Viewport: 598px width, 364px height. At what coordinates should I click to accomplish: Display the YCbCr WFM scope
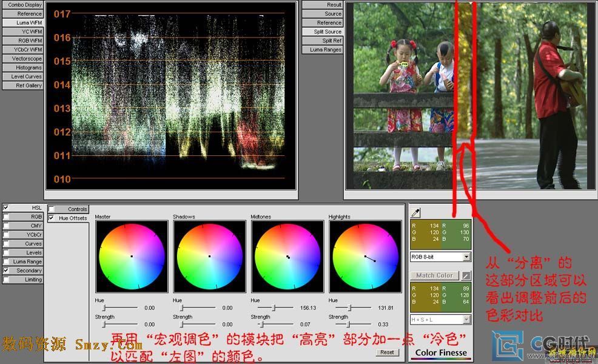pos(22,50)
